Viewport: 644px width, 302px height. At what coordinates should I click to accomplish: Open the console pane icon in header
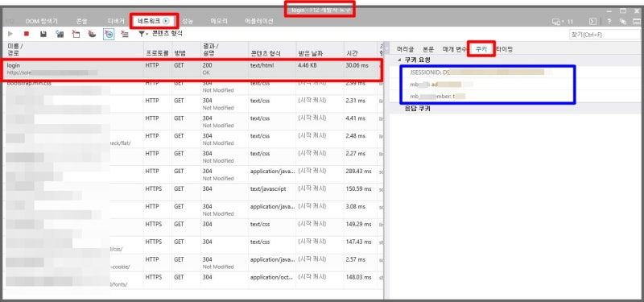click(x=592, y=22)
